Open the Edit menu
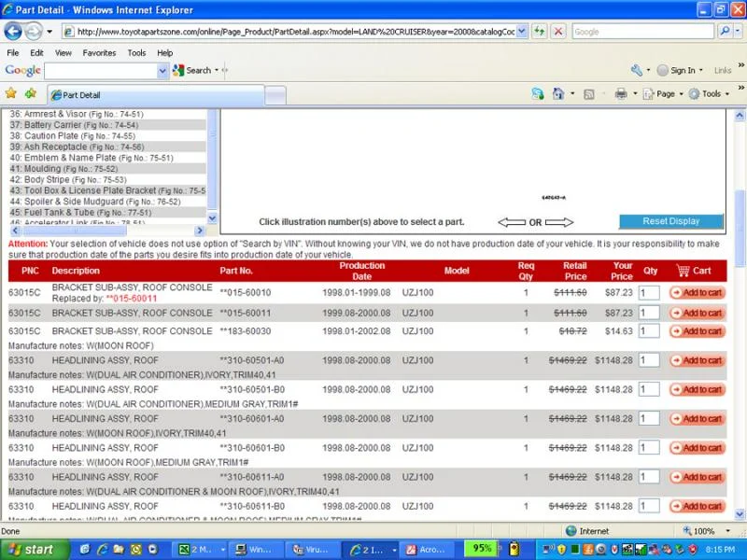Viewport: 747px width, 560px height. (36, 53)
